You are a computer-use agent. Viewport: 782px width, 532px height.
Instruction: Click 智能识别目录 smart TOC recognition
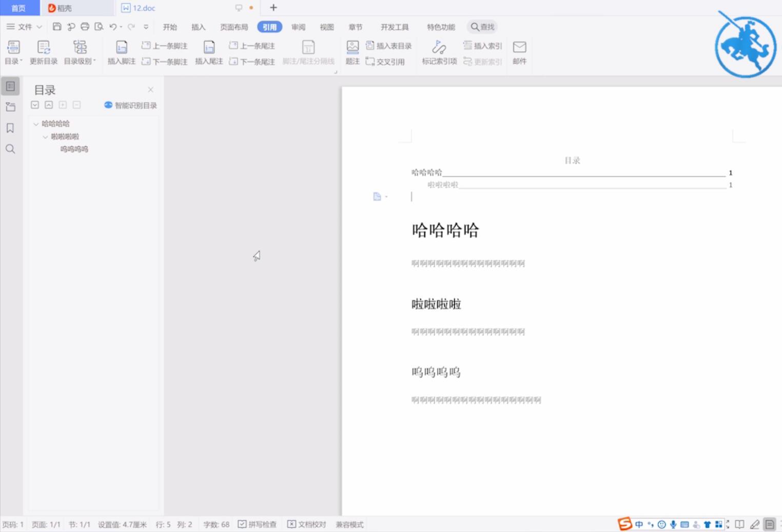click(x=130, y=105)
